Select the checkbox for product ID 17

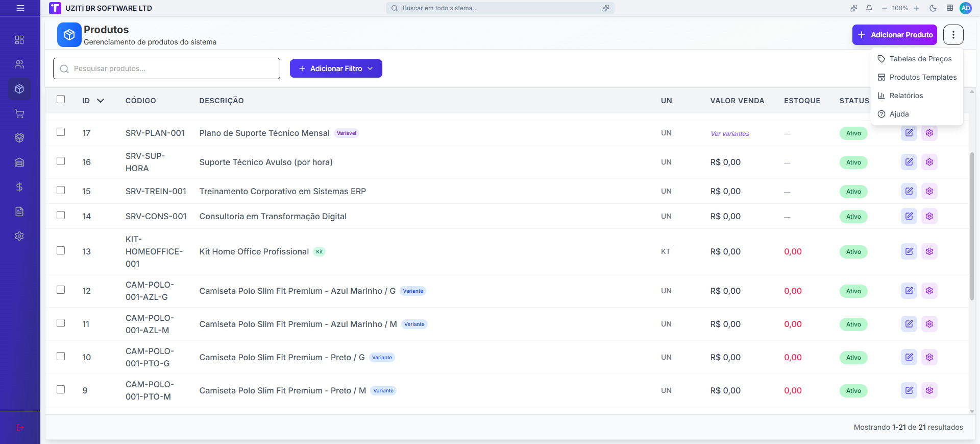[x=61, y=132]
